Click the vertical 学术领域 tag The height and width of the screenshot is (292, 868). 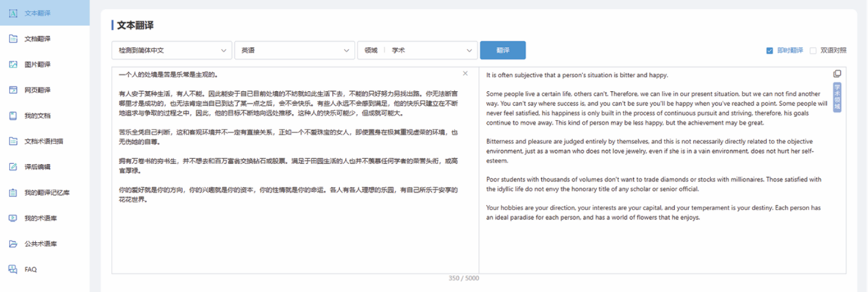tap(837, 97)
